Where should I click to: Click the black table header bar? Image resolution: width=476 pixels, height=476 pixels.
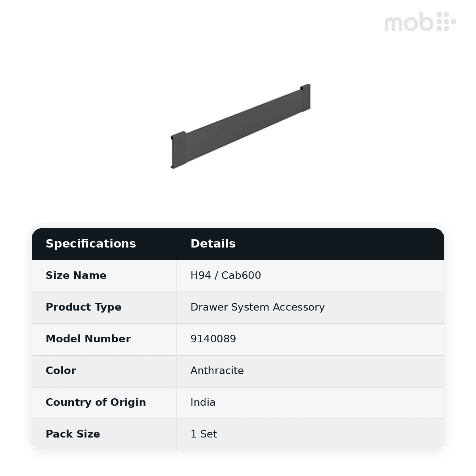pos(238,244)
